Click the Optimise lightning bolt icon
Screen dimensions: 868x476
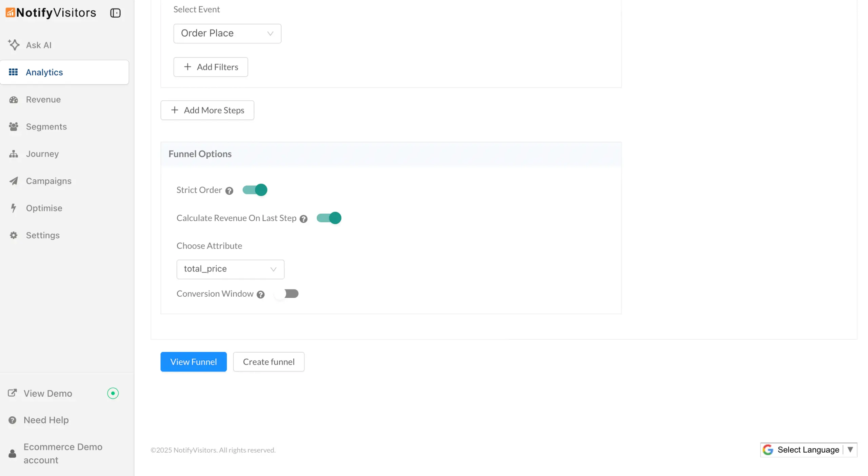click(x=14, y=208)
